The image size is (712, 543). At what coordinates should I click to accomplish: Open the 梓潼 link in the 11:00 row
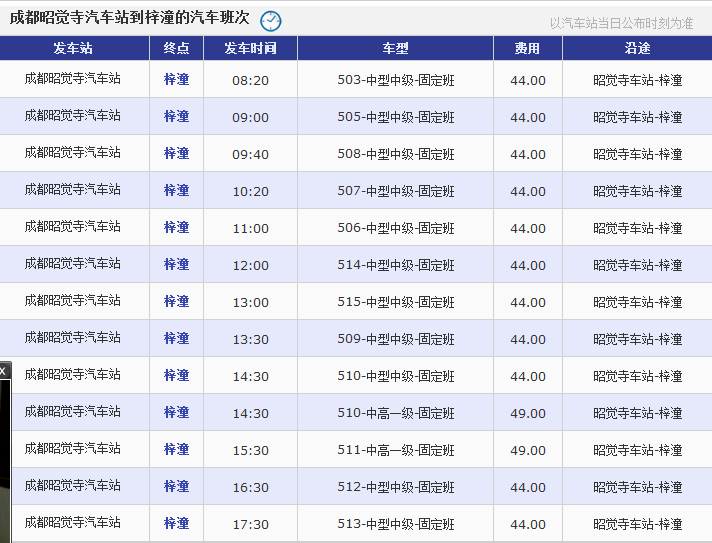point(177,227)
